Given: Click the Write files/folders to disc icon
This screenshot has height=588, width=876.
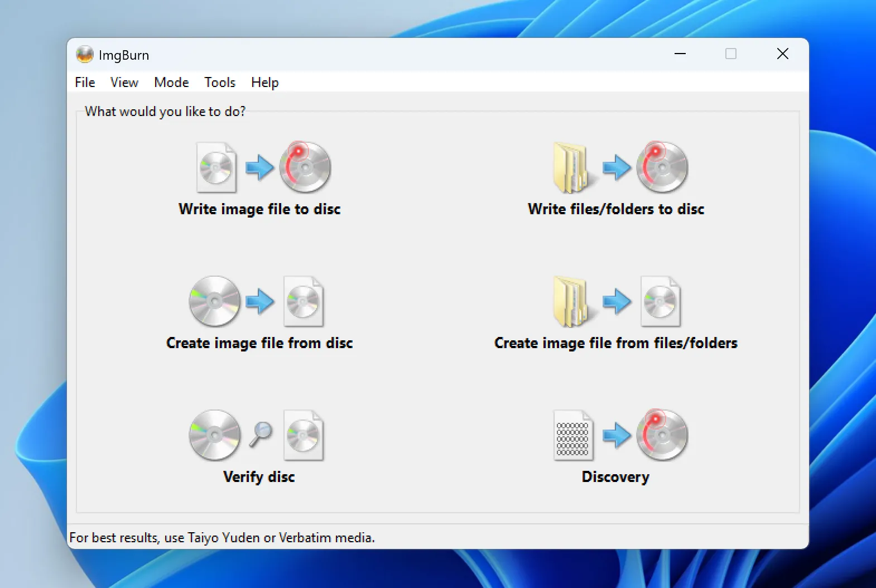Looking at the screenshot, I should pos(620,167).
